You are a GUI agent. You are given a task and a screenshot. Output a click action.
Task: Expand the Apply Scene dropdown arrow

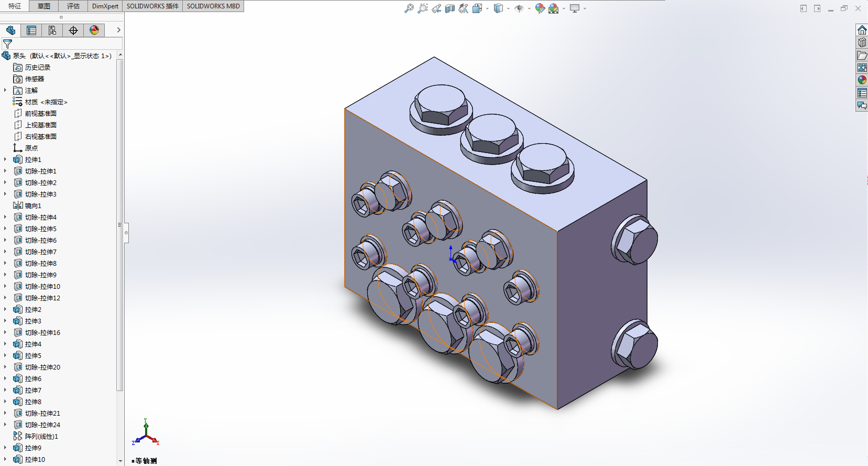[564, 8]
